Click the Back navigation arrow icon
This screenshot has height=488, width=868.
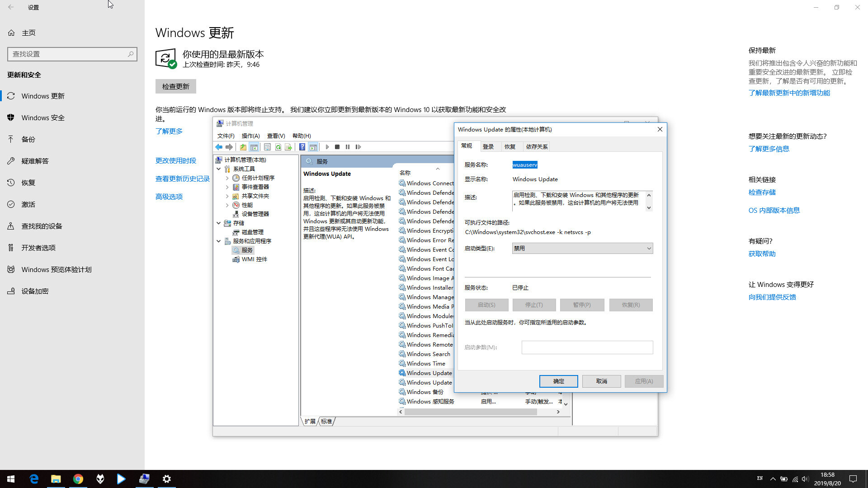[x=11, y=7]
